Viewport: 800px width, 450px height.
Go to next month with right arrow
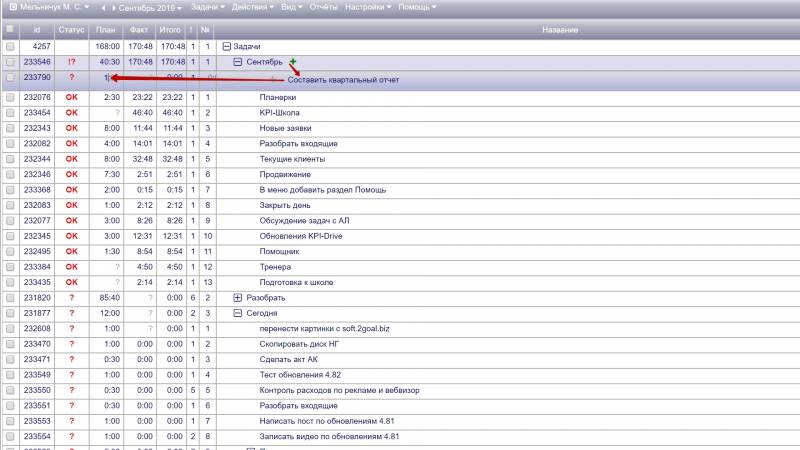[x=113, y=8]
